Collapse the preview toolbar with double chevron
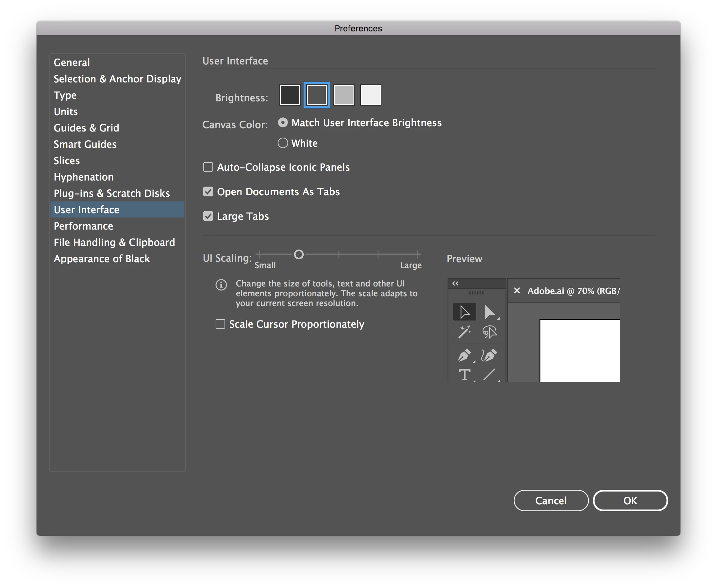The image size is (717, 588). point(455,284)
